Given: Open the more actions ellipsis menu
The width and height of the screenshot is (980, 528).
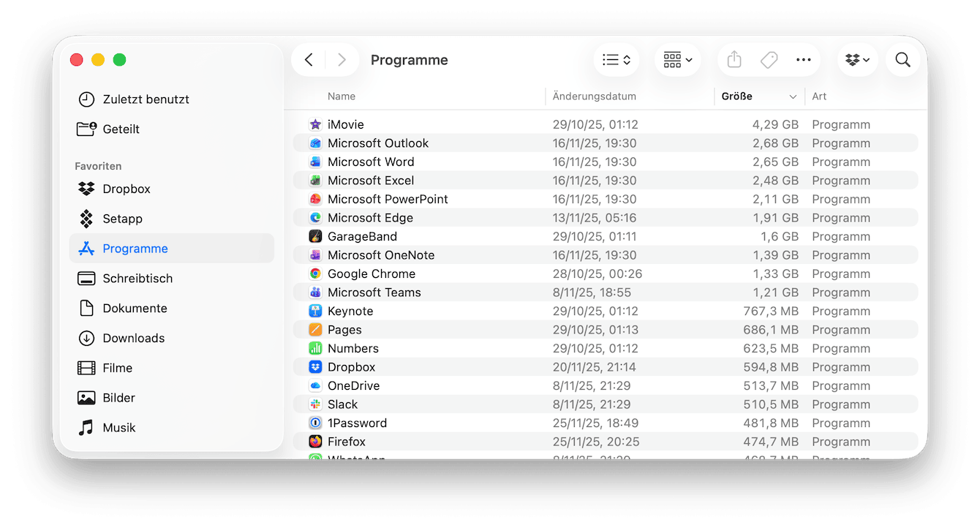Looking at the screenshot, I should tap(803, 60).
